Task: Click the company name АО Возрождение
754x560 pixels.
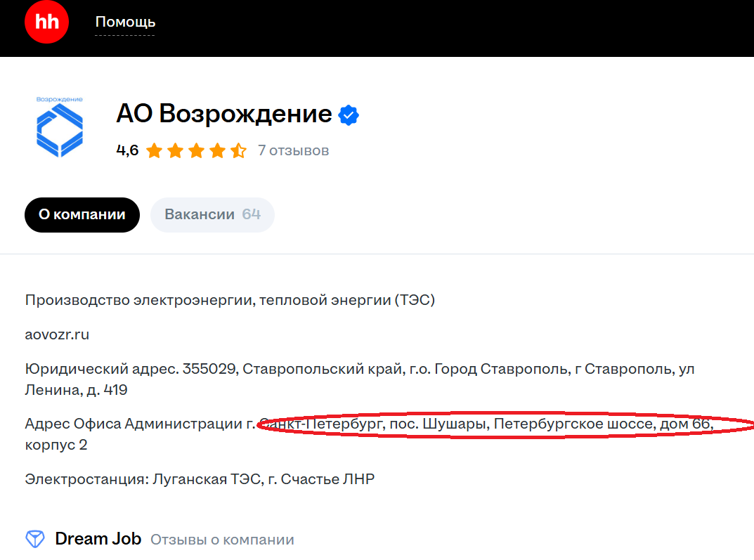Action: [x=223, y=113]
